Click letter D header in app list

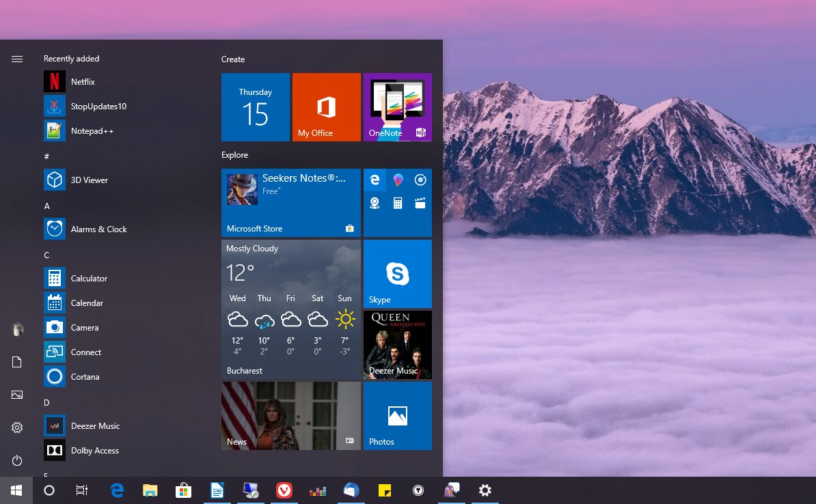tap(47, 402)
